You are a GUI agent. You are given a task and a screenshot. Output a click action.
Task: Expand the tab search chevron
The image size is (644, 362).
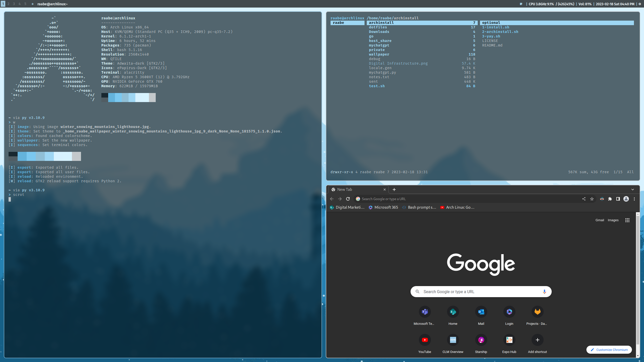tap(633, 190)
